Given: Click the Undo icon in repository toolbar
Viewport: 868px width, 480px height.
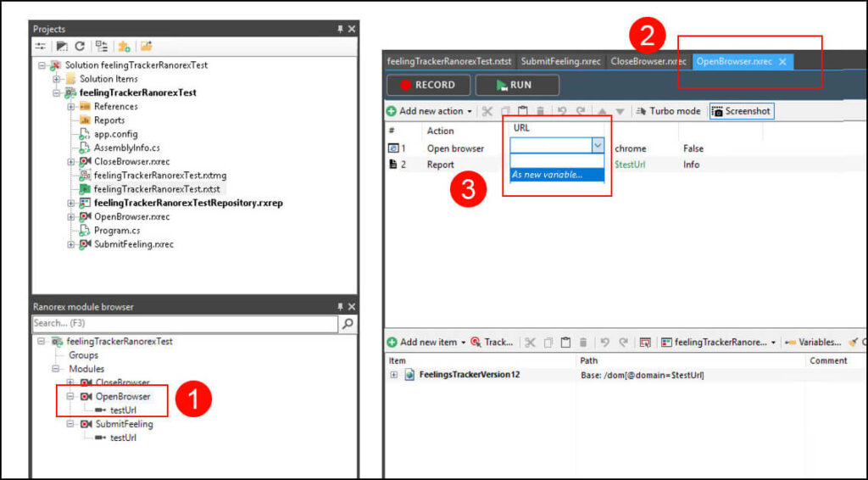Looking at the screenshot, I should pyautogui.click(x=605, y=343).
